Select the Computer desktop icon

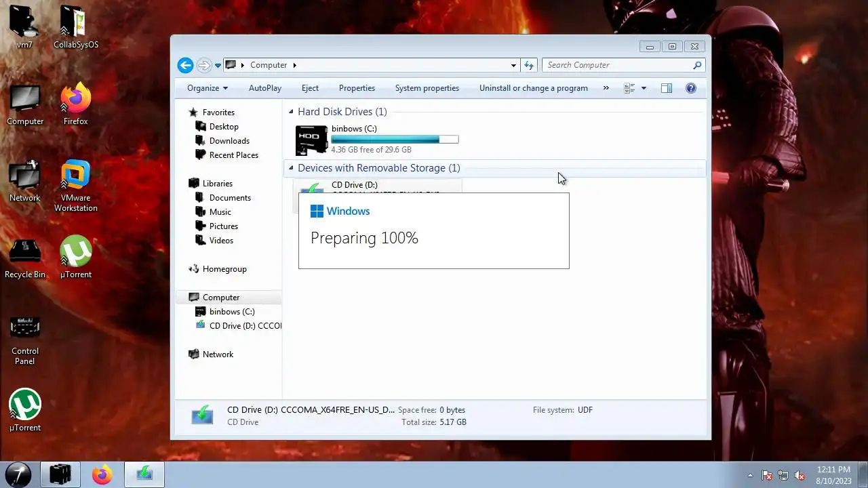(x=25, y=105)
